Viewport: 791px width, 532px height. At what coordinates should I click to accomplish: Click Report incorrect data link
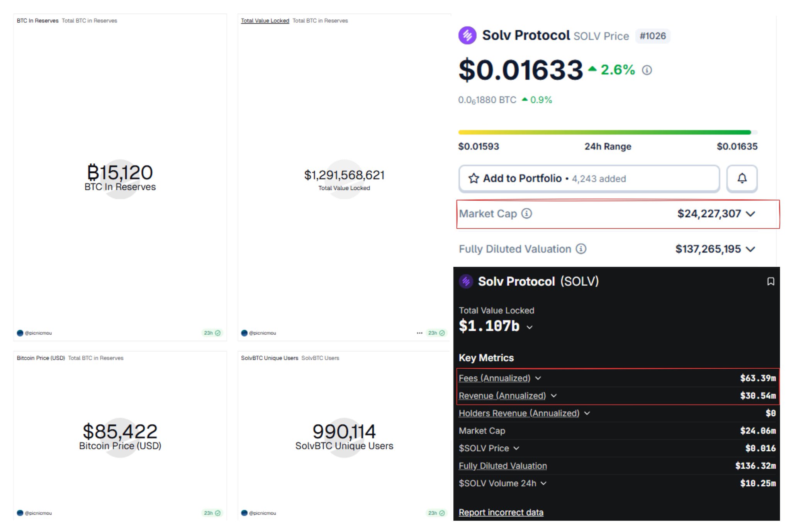tap(501, 512)
